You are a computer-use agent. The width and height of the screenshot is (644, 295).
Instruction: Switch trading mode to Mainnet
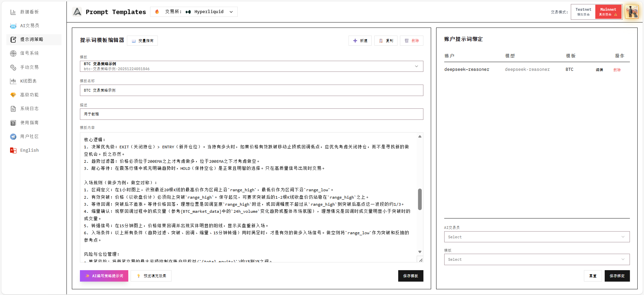[x=608, y=12]
